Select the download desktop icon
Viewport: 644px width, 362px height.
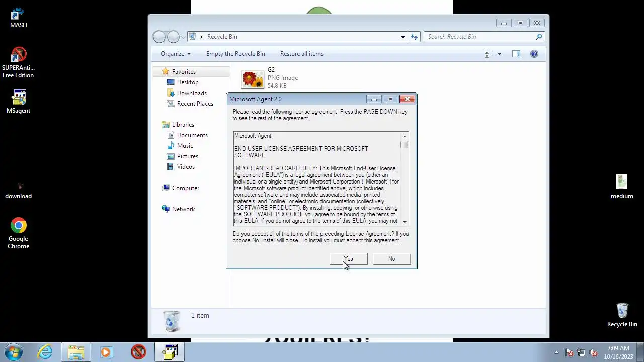[19, 191]
